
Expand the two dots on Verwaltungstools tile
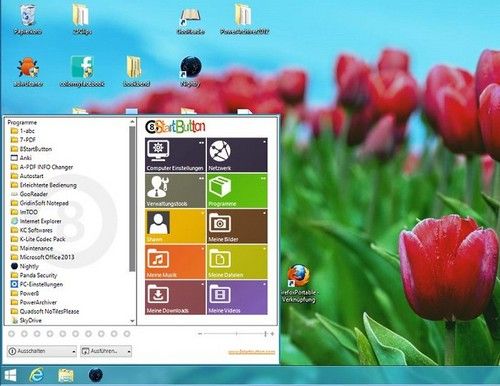(x=201, y=178)
